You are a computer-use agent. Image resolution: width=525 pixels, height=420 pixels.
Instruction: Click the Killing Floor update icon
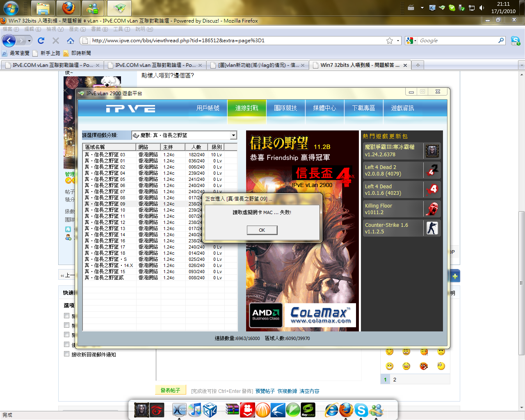pyautogui.click(x=432, y=209)
